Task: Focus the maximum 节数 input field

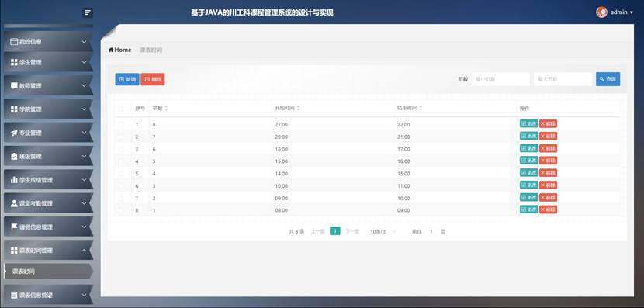Action: [x=563, y=79]
